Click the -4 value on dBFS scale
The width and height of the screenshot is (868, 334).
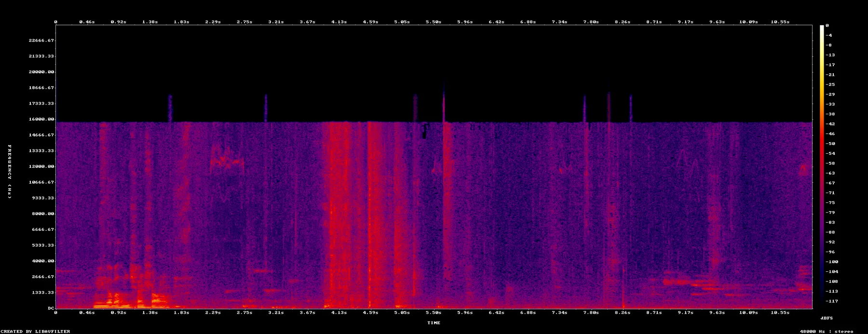829,36
